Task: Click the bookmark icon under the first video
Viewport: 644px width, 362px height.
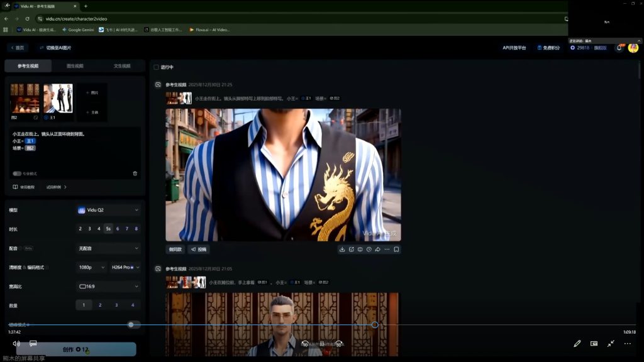Action: [396, 250]
